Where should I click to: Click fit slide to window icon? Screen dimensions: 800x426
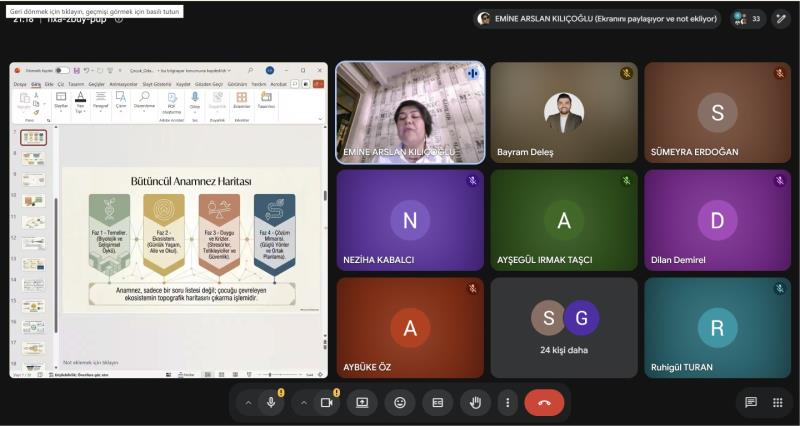point(320,374)
